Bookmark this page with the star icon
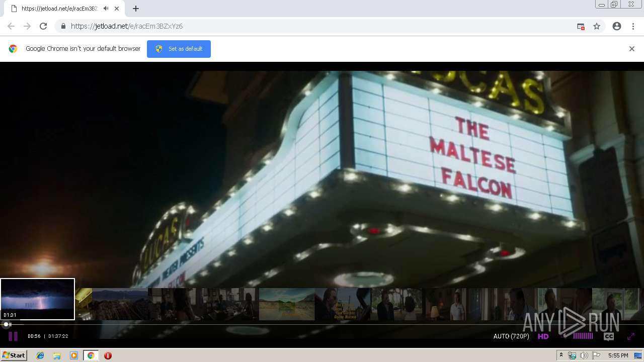 (597, 26)
